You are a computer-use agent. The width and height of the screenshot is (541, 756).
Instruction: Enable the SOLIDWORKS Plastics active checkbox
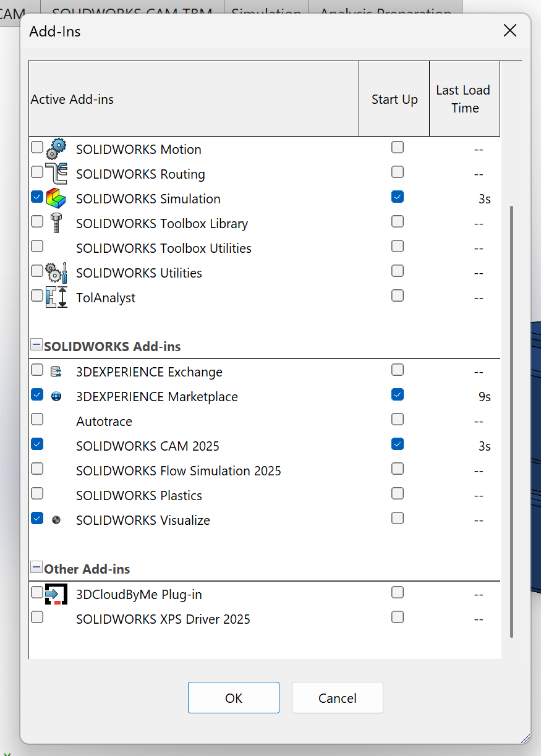click(x=37, y=493)
